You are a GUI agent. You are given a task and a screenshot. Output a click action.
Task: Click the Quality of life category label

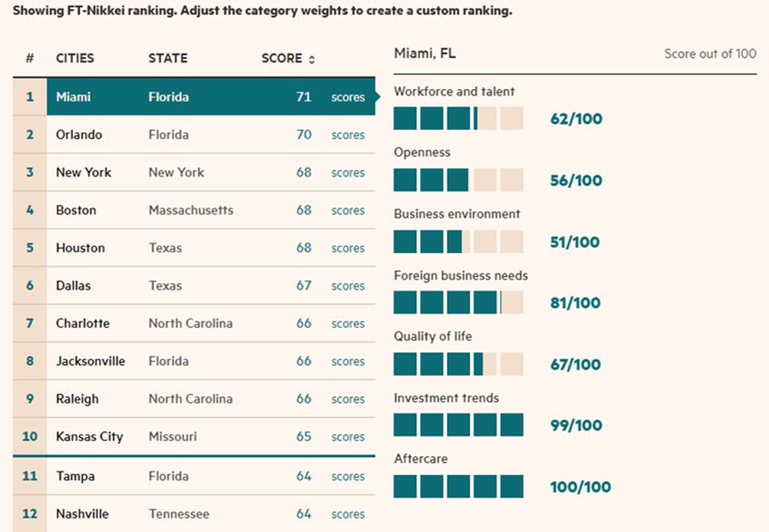(433, 337)
